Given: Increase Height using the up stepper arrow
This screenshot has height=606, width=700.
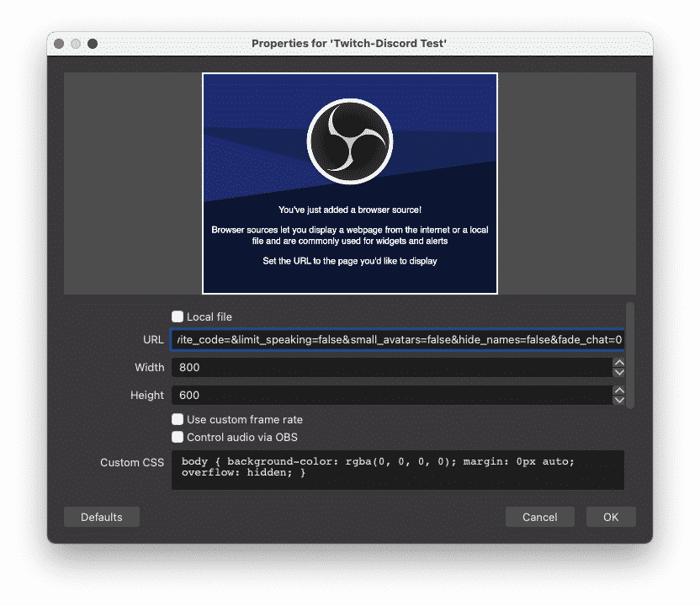Looking at the screenshot, I should (618, 391).
